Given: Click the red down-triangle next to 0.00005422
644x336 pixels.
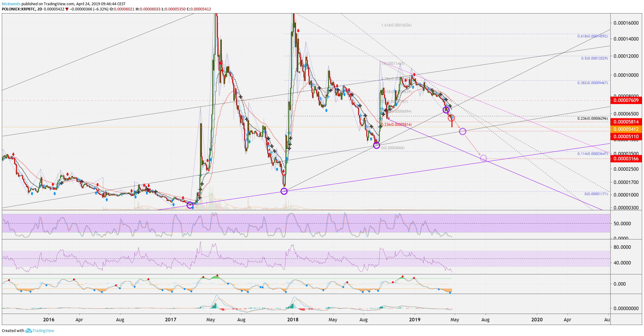Looking at the screenshot, I should click(x=67, y=9).
